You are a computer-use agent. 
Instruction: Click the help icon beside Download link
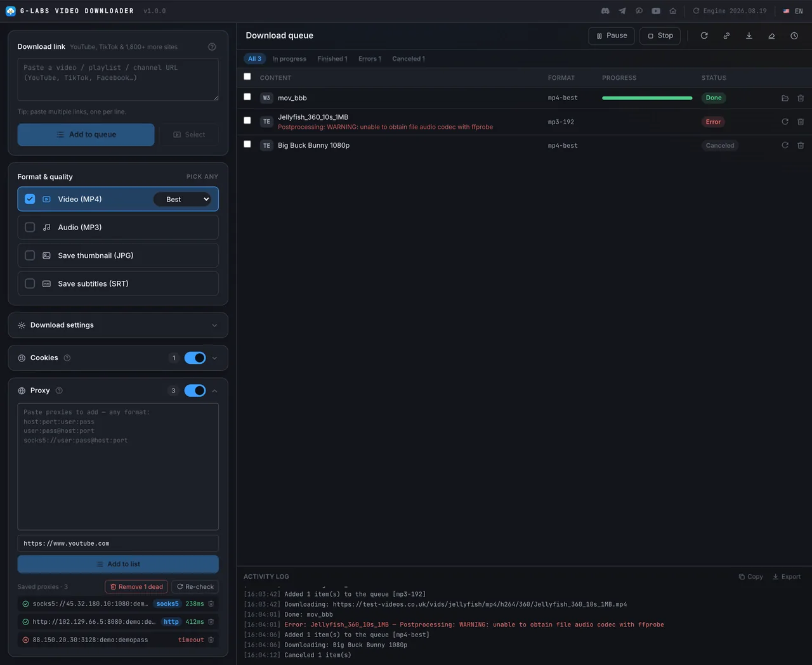click(212, 47)
